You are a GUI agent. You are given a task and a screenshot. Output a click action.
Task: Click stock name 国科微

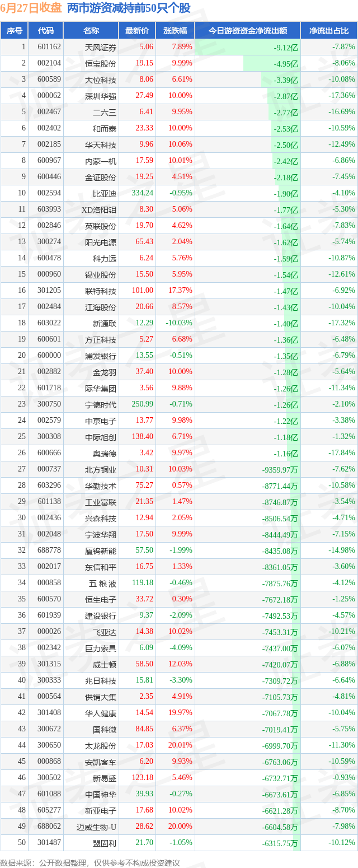point(105,729)
